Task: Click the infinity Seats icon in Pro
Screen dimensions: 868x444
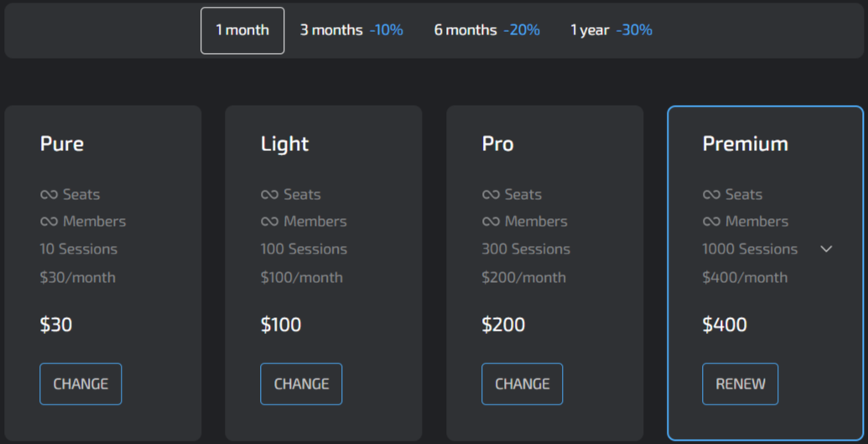Action: tap(491, 195)
